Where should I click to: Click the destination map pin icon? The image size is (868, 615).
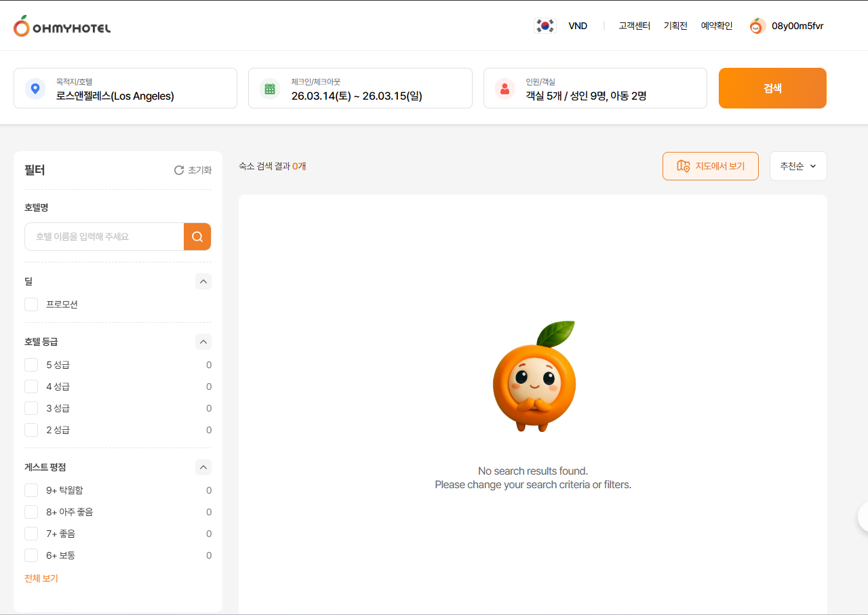35,88
